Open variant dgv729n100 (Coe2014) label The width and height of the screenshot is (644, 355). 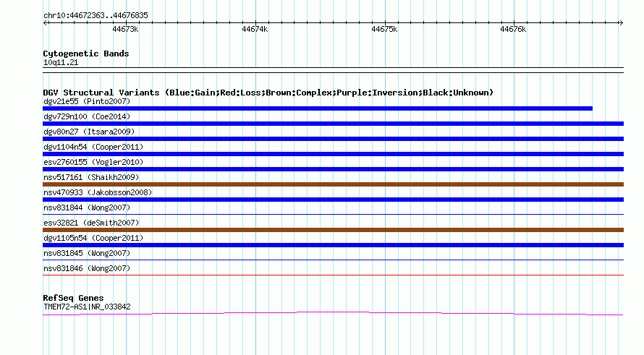click(87, 116)
